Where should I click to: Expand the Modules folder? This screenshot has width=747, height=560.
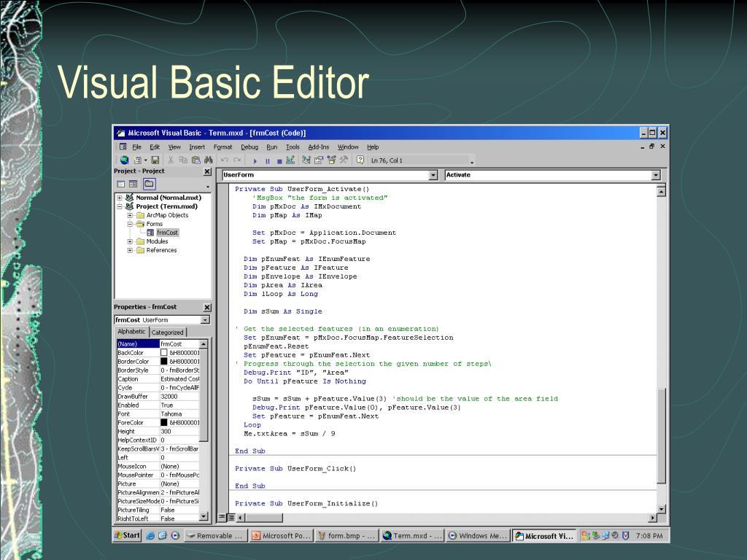[130, 241]
